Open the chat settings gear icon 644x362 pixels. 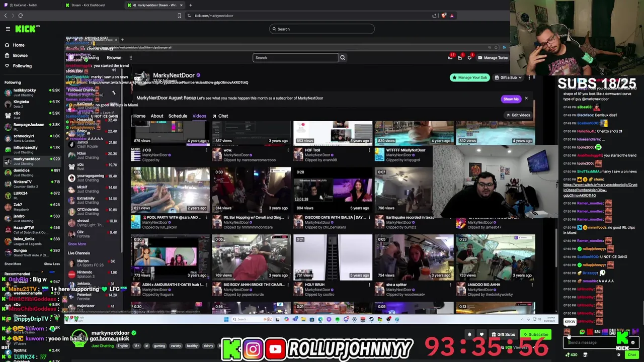[619, 355]
